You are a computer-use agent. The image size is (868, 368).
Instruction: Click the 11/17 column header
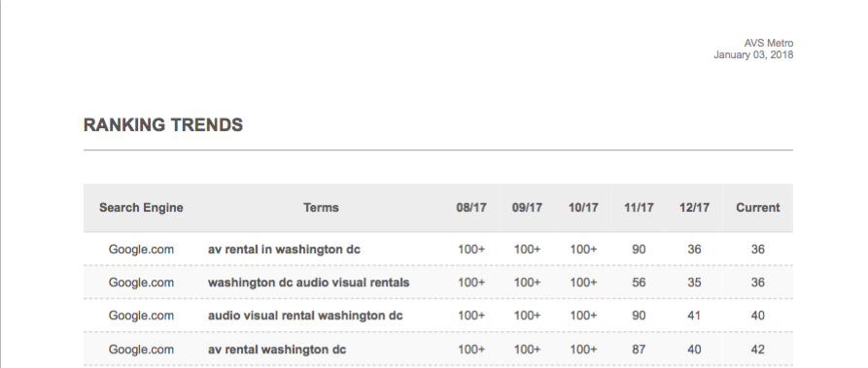[639, 208]
